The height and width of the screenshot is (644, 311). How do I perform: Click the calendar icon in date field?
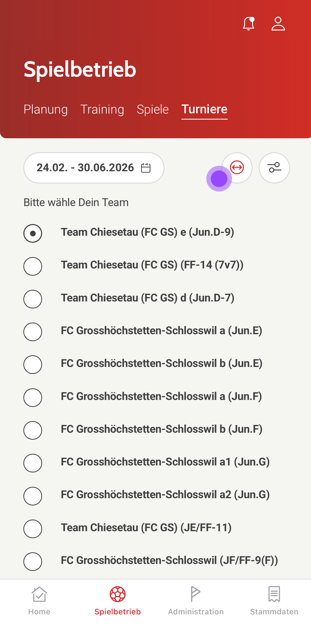[x=146, y=168]
